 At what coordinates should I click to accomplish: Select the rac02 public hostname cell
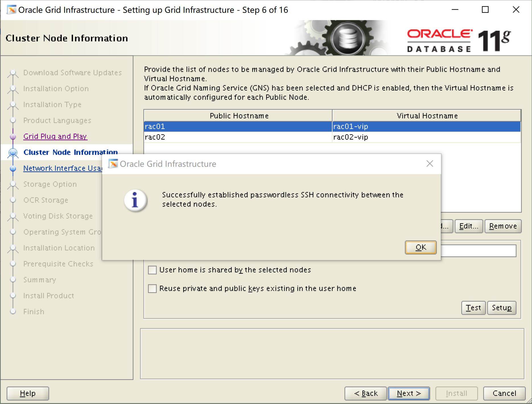click(x=238, y=137)
